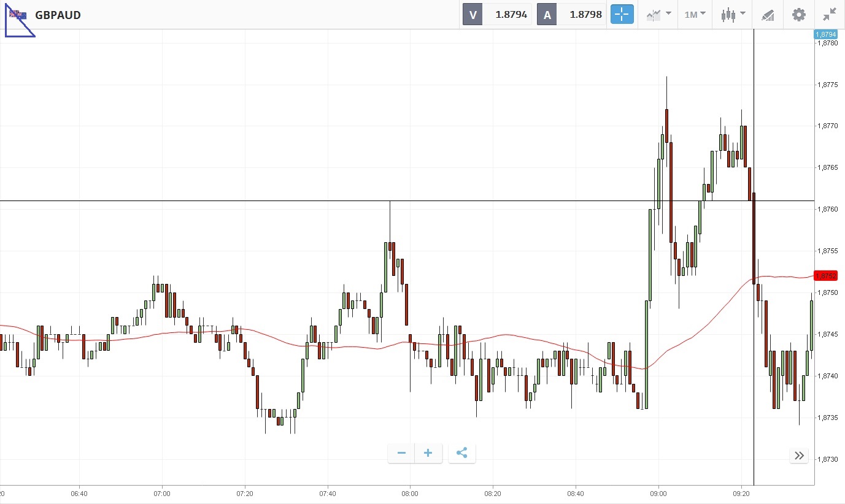Jump to latest candles with double-chevron button
The width and height of the screenshot is (845, 504).
(799, 456)
